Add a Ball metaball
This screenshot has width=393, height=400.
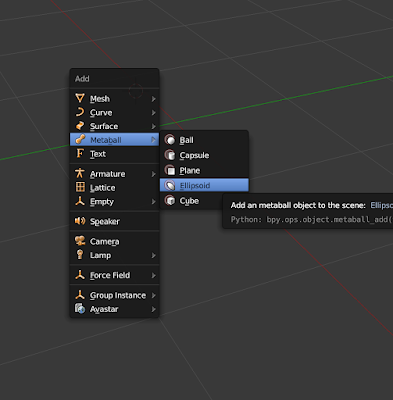click(x=204, y=140)
